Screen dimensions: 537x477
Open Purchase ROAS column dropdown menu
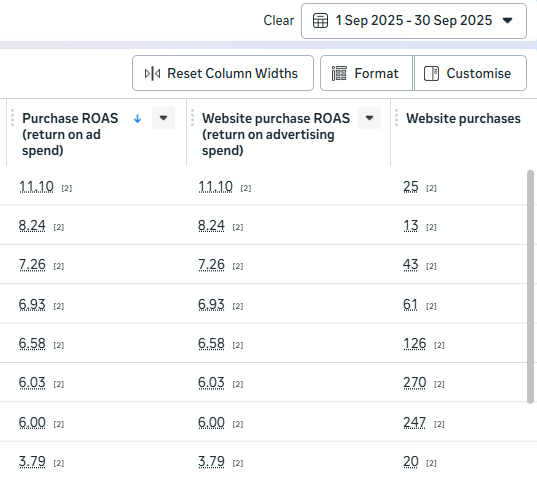pos(163,118)
